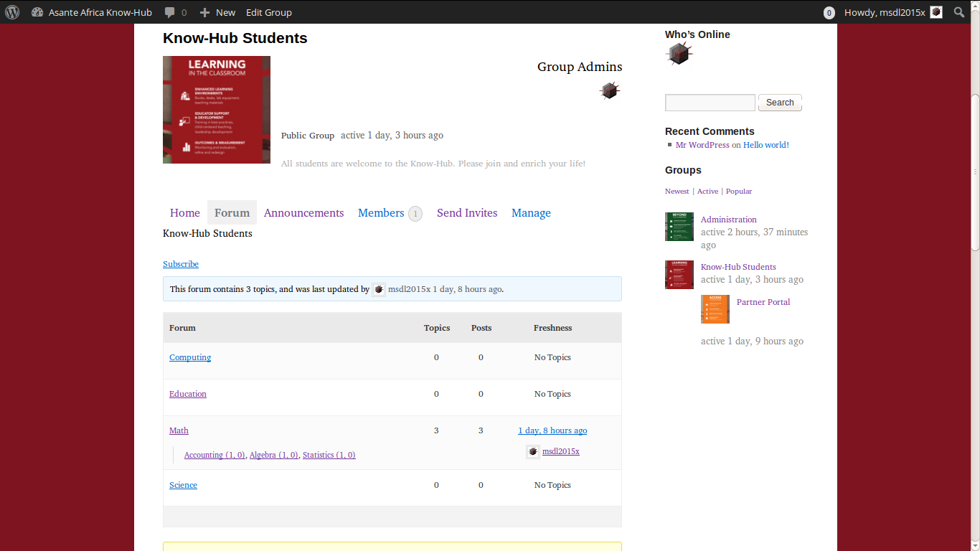Open the Asante Africa Know-Hub site menu
The image size is (980, 551).
92,12
